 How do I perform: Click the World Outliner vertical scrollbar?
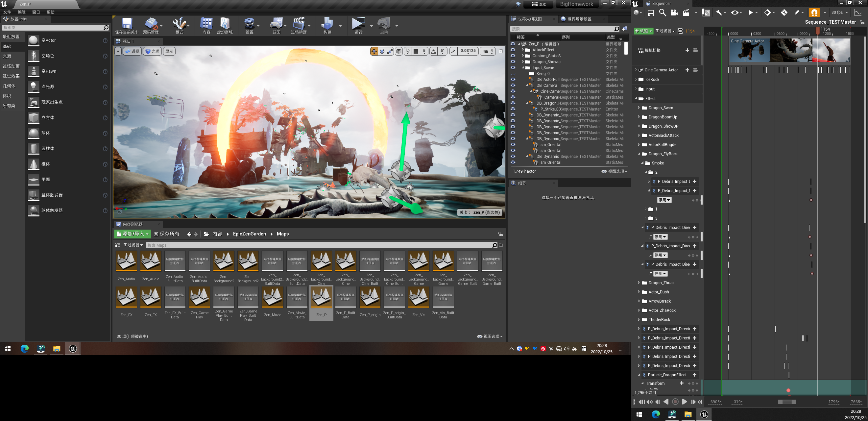(626, 48)
